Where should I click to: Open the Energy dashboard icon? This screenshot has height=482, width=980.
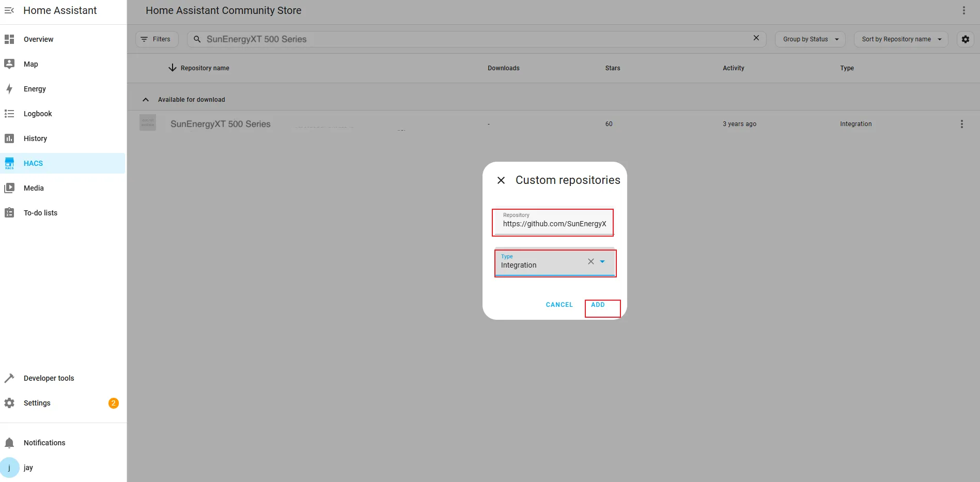(9, 89)
